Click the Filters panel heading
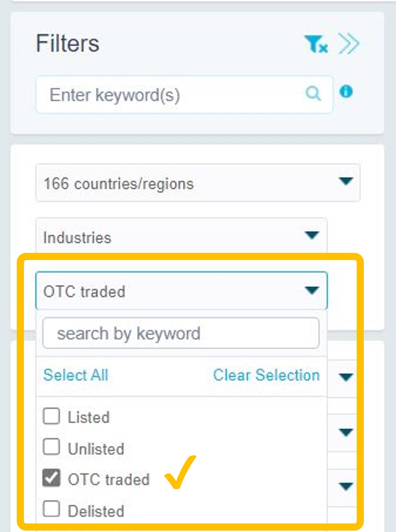 (x=68, y=44)
